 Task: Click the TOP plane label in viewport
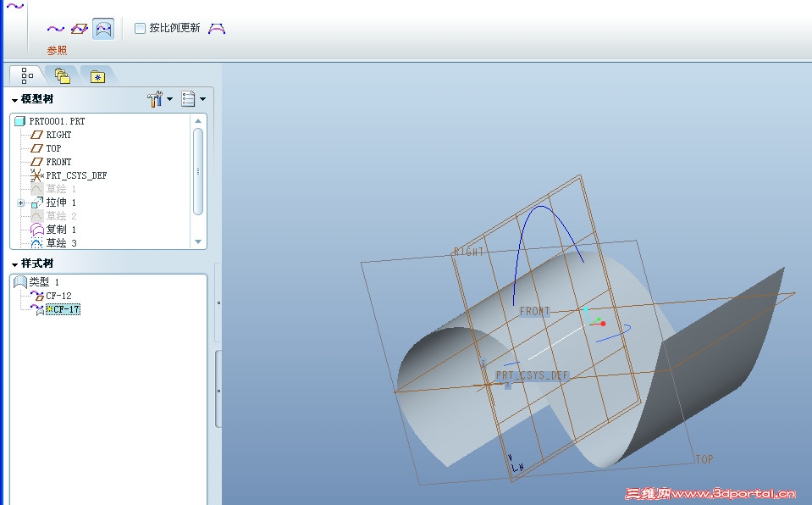(x=704, y=459)
